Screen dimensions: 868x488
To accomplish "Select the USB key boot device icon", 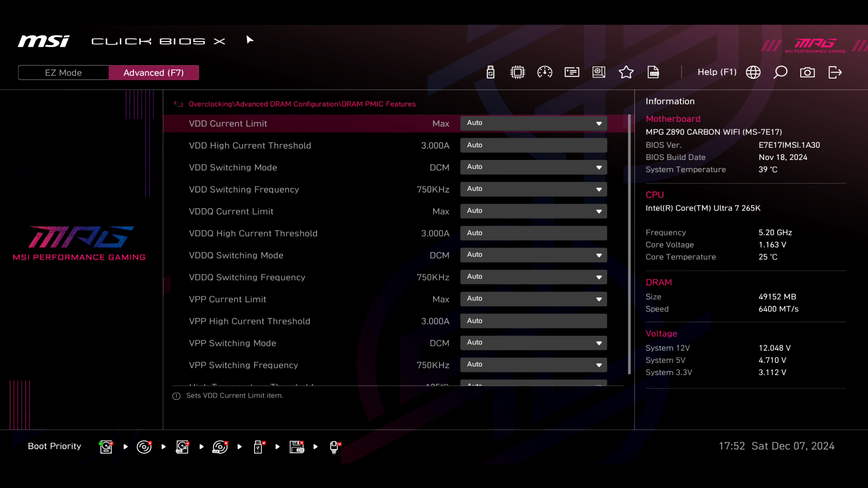I will click(x=259, y=447).
